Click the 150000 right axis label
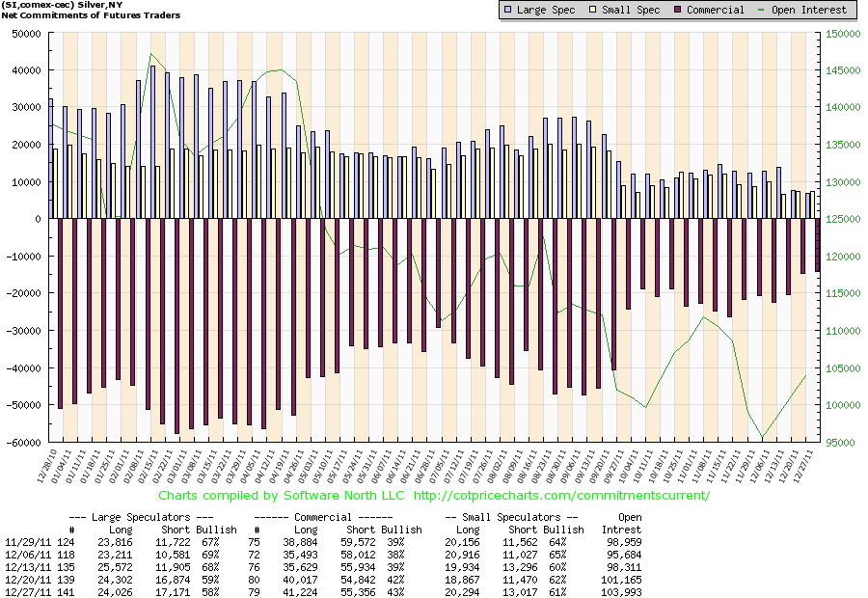Image resolution: width=868 pixels, height=598 pixels. (x=844, y=33)
